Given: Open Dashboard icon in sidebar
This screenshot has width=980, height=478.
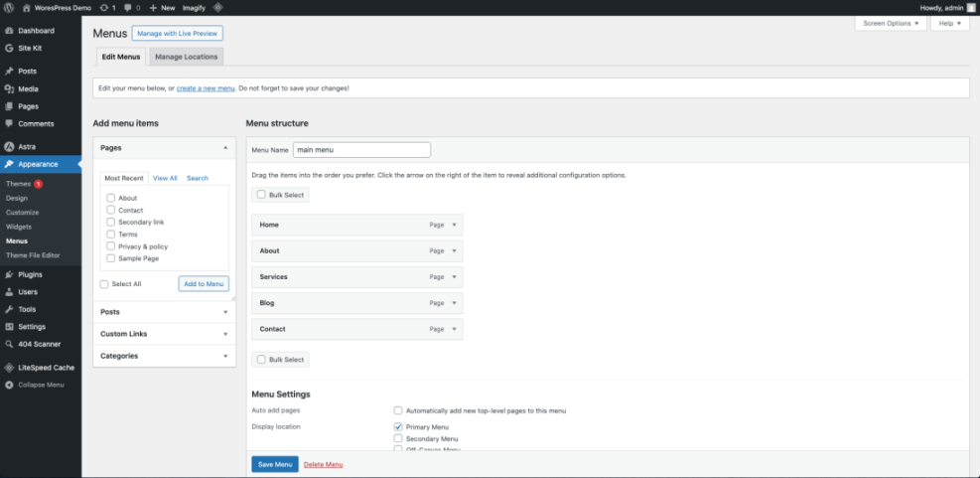Looking at the screenshot, I should pyautogui.click(x=9, y=31).
